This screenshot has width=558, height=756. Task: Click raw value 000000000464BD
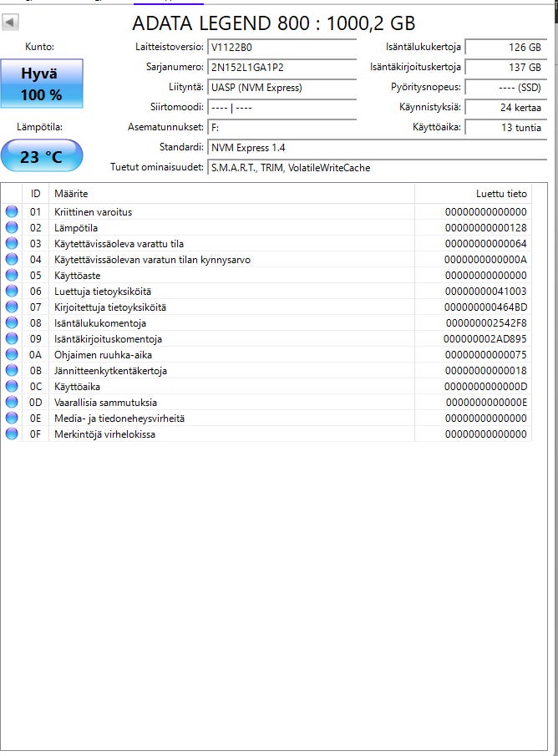[485, 307]
